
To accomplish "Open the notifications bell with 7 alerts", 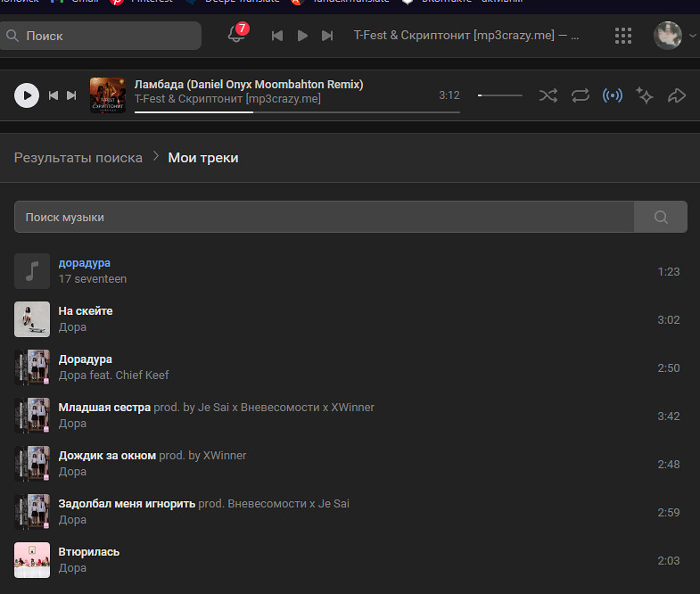I will tap(236, 35).
